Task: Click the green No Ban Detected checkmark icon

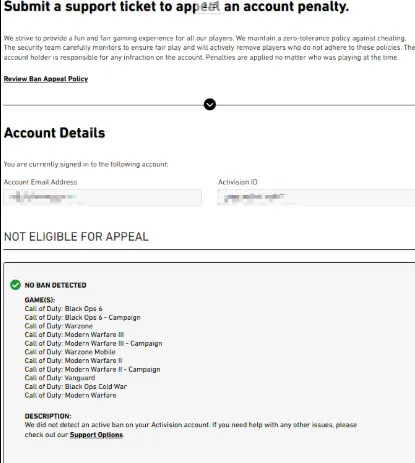Action: (x=15, y=285)
